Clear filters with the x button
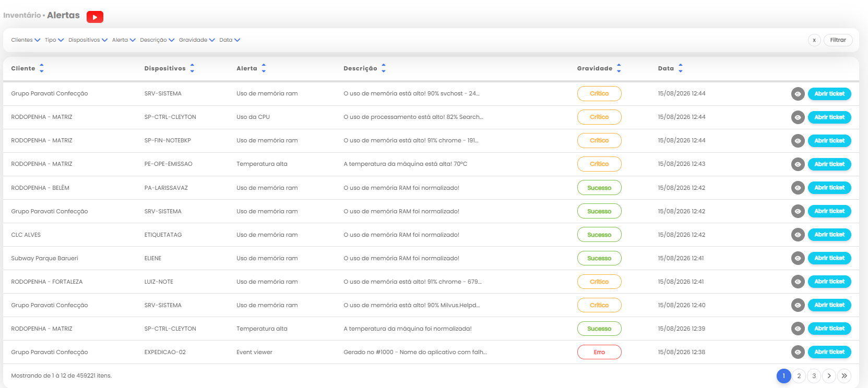This screenshot has width=868, height=388. pos(814,40)
